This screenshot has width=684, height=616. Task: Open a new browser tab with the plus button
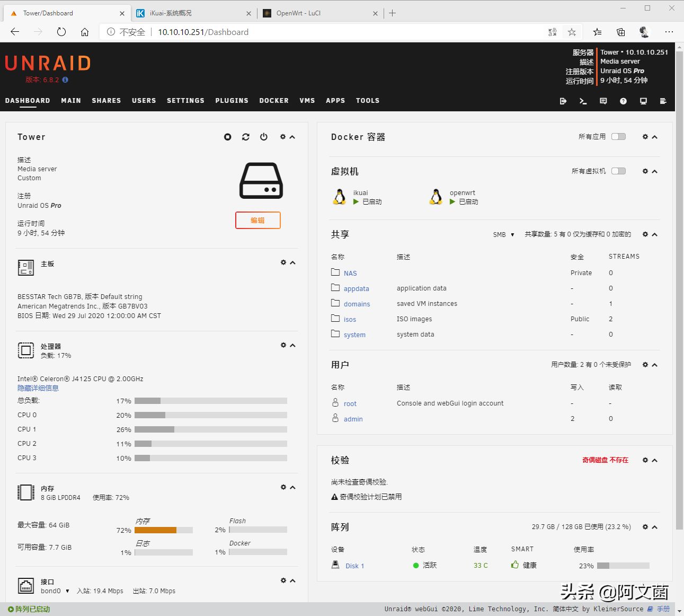coord(392,13)
